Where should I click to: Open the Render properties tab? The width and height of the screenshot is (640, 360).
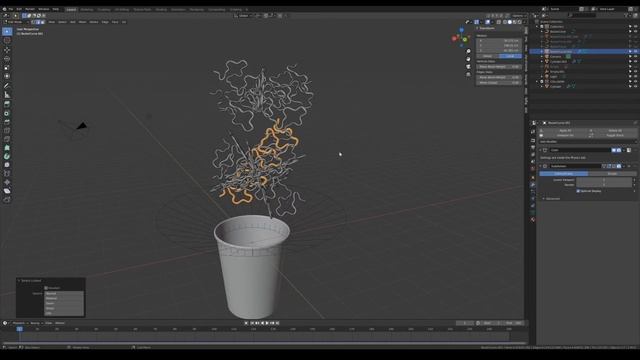click(x=533, y=140)
